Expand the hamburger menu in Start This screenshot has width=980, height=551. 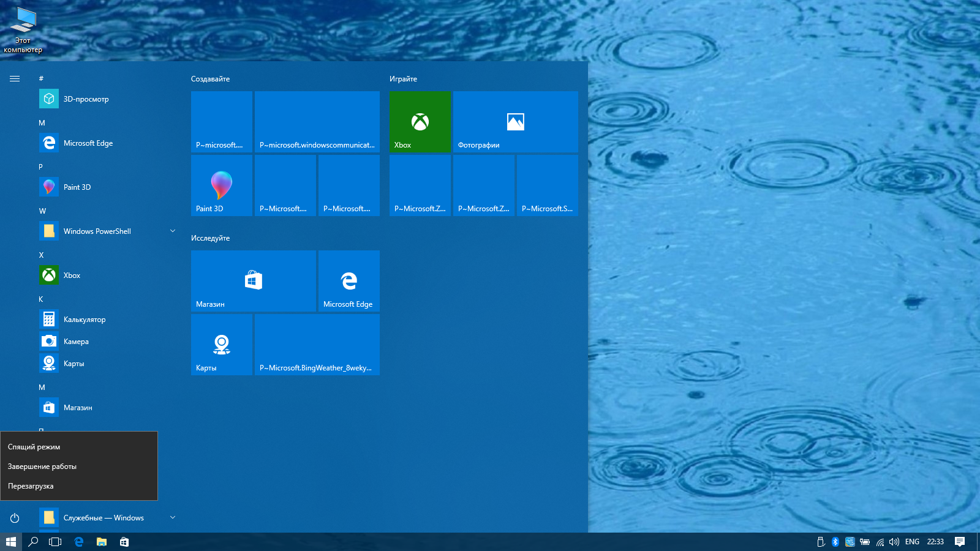[x=15, y=78]
